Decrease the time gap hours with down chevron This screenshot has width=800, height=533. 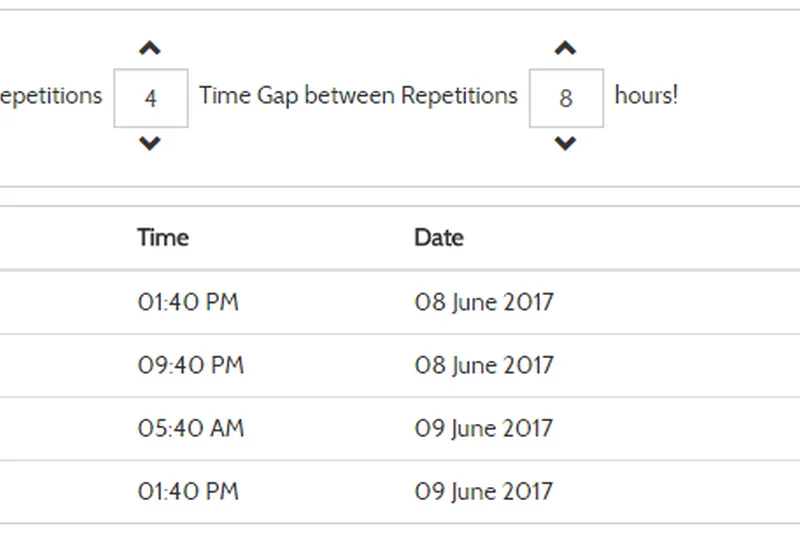565,144
